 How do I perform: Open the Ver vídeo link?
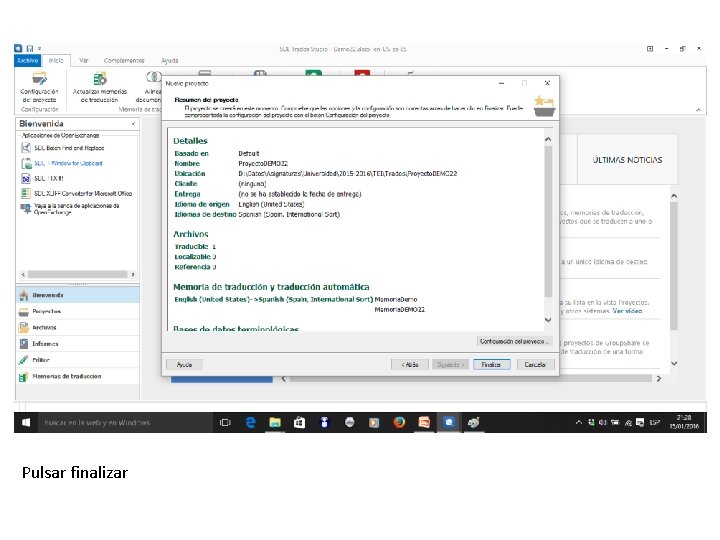pyautogui.click(x=627, y=311)
